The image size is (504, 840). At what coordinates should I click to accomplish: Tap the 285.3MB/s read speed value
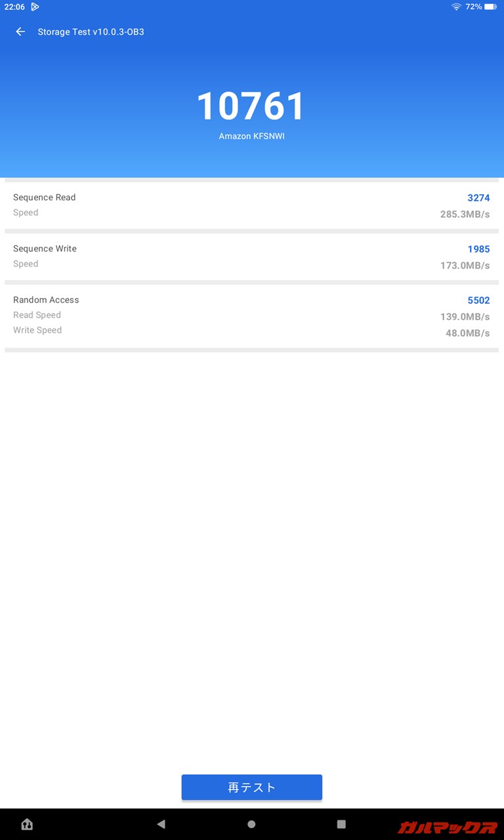pos(465,214)
